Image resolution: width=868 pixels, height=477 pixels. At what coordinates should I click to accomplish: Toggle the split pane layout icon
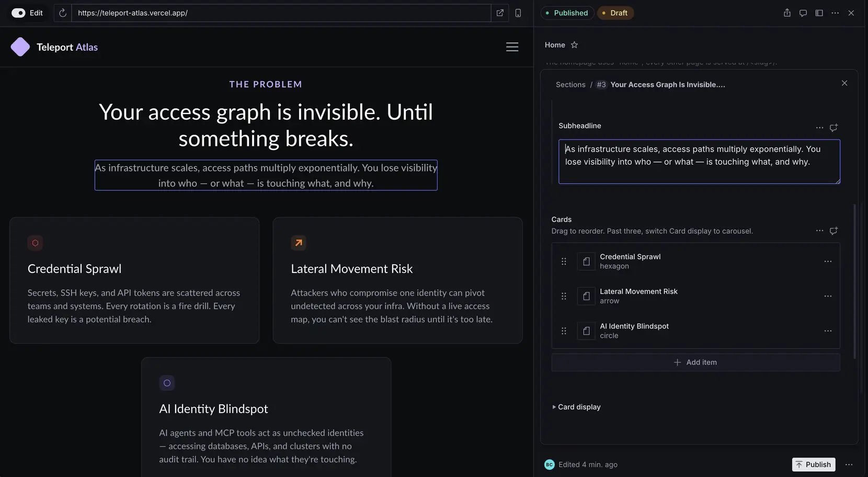(819, 13)
